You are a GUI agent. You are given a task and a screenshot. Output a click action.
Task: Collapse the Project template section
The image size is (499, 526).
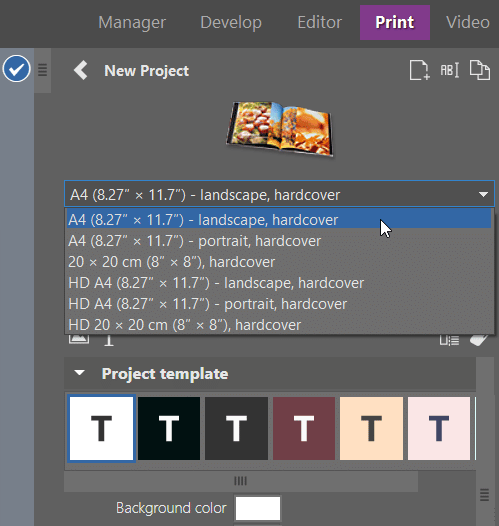pyautogui.click(x=79, y=373)
